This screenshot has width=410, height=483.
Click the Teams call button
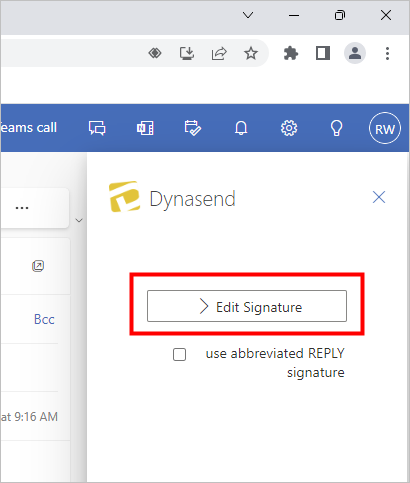tap(29, 128)
